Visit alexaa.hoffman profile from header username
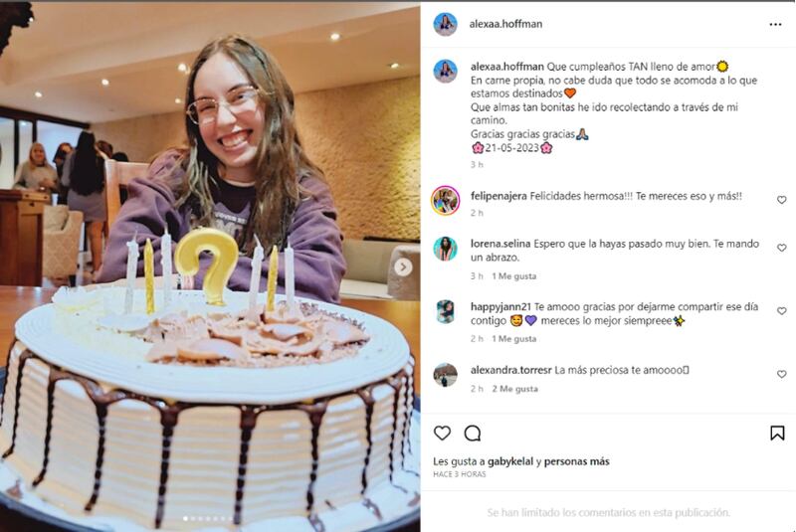The height and width of the screenshot is (532, 796). (x=505, y=24)
